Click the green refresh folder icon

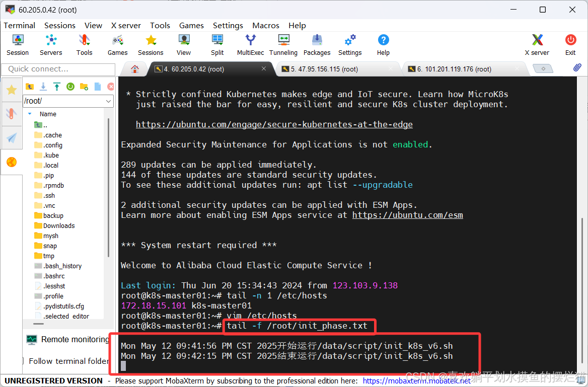70,87
